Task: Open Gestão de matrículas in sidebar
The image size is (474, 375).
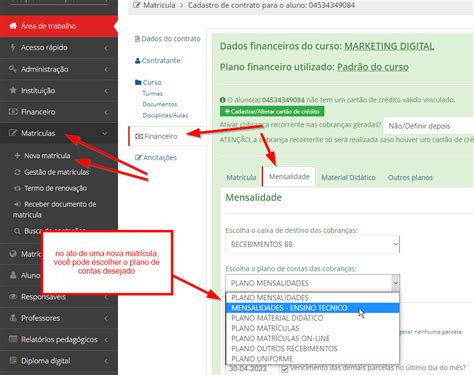Action: [56, 172]
